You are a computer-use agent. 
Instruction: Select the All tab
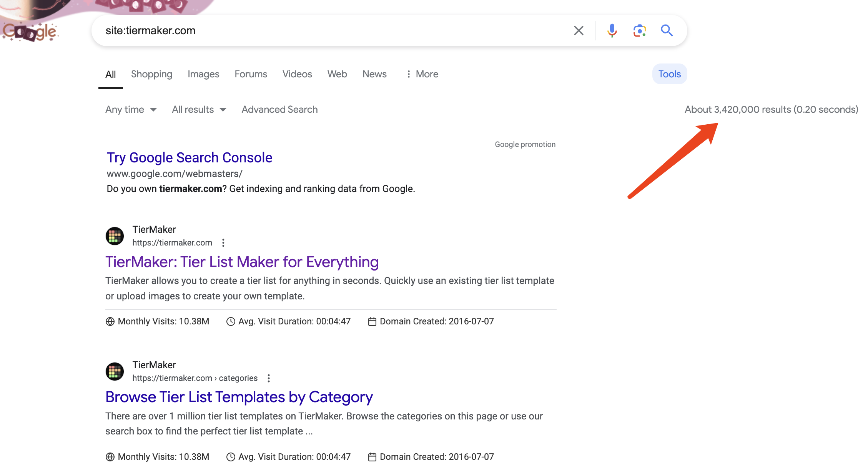(x=111, y=74)
